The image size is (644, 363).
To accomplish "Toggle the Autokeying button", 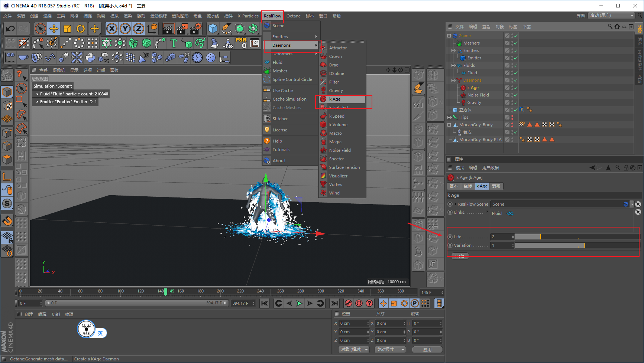I will tap(359, 303).
